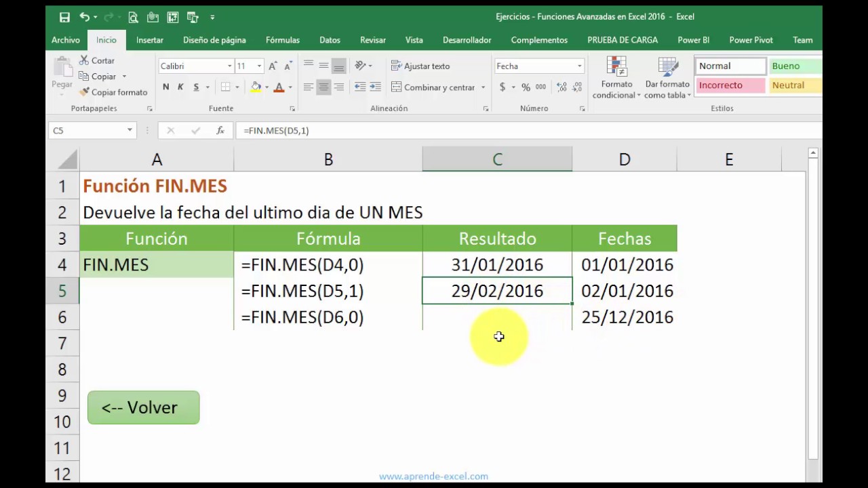Image resolution: width=868 pixels, height=488 pixels.
Task: Align text to middle of cell
Action: click(323, 66)
